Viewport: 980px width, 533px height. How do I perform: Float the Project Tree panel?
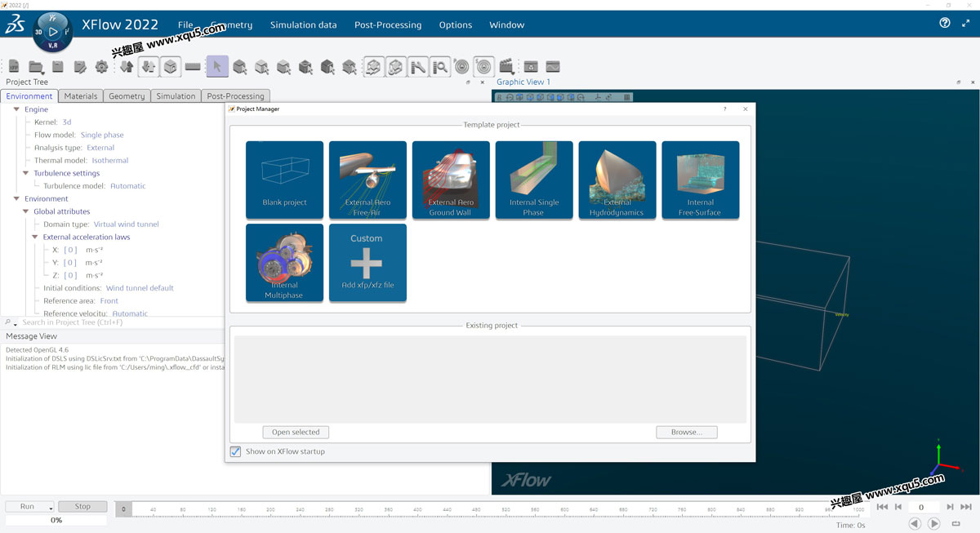[468, 82]
